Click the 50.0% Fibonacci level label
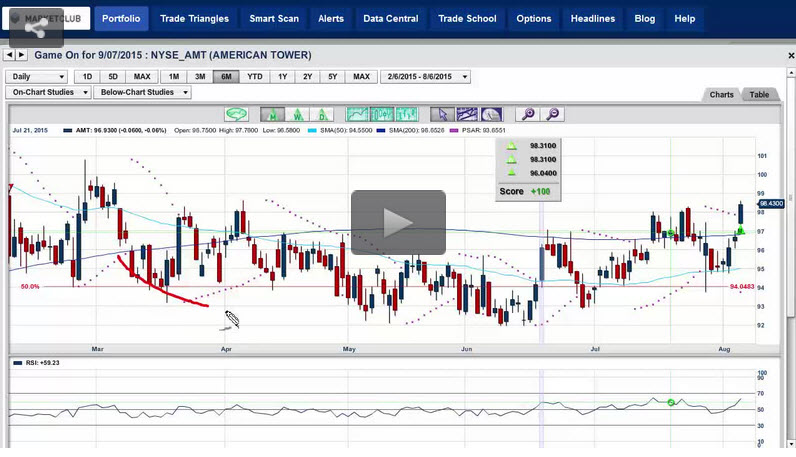This screenshot has width=796, height=457. point(30,286)
